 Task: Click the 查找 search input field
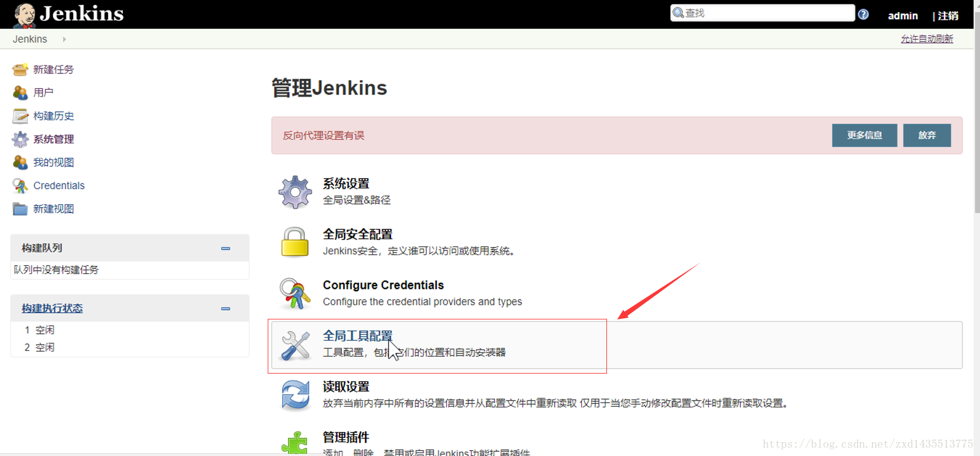[763, 13]
